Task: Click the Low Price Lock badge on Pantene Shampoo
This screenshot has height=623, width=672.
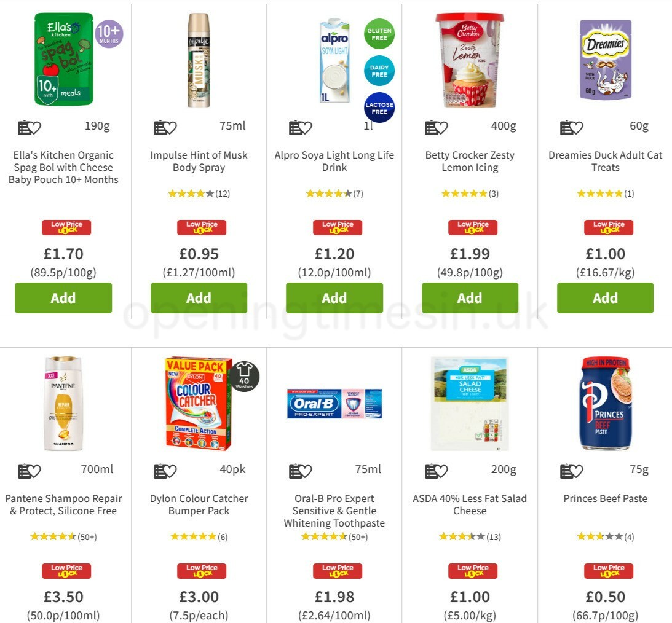Action: coord(66,570)
